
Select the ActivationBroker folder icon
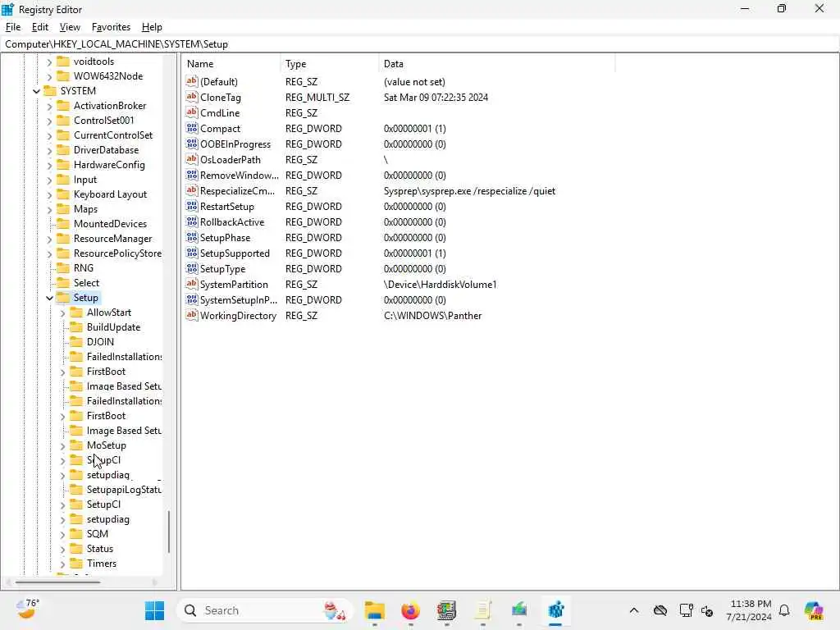point(63,106)
